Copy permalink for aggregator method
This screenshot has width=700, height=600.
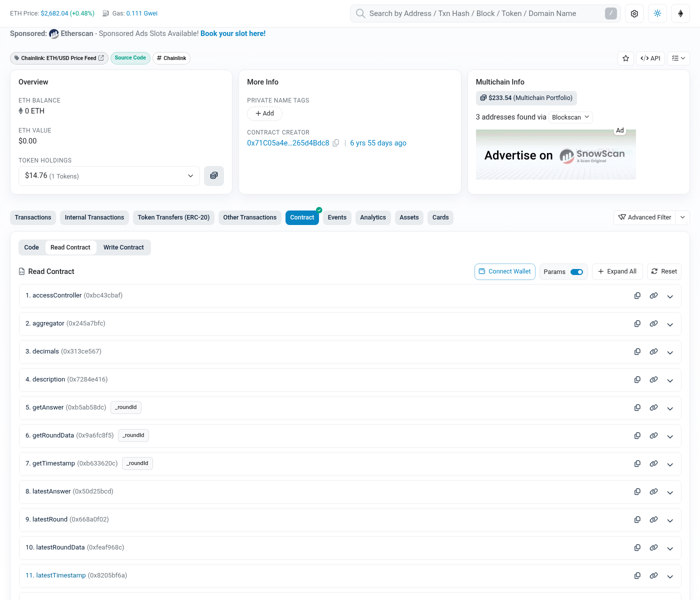tap(653, 324)
